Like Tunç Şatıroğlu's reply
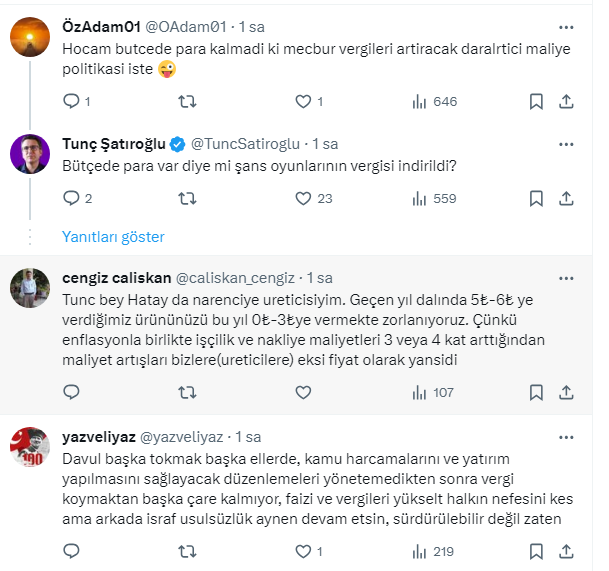Viewport: 609px width, 571px height. click(304, 198)
